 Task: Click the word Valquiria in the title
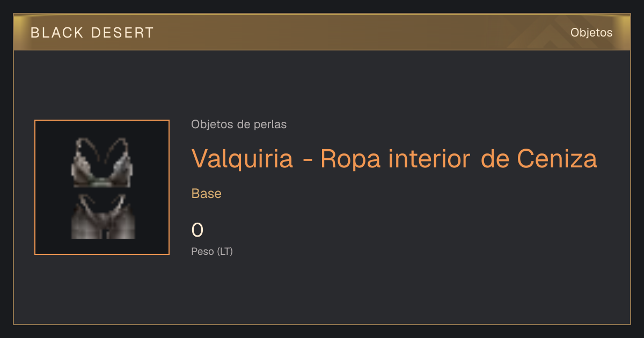pos(243,159)
